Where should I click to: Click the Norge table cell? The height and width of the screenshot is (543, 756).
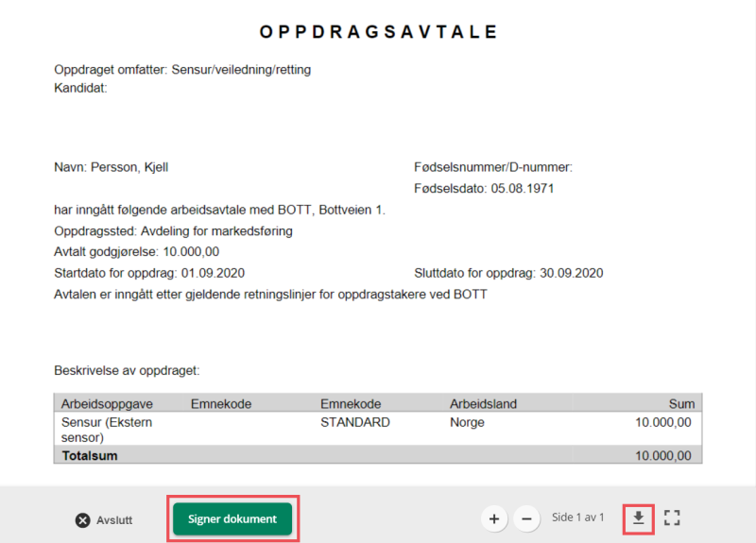coord(467,422)
